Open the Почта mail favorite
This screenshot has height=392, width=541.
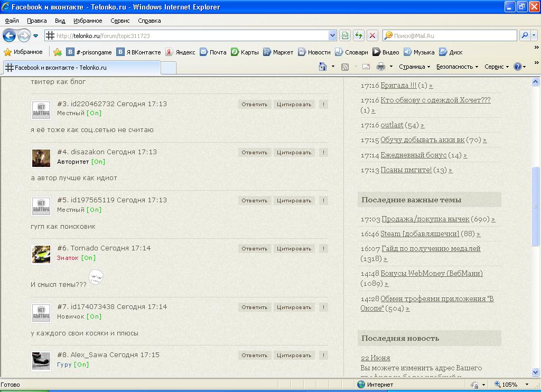click(213, 52)
